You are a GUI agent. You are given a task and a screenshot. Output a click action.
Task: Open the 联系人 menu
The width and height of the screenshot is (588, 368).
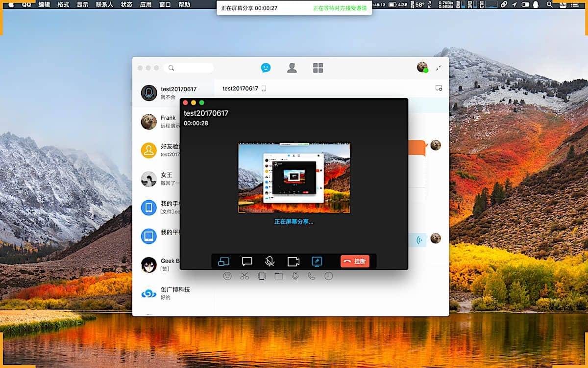point(104,4)
